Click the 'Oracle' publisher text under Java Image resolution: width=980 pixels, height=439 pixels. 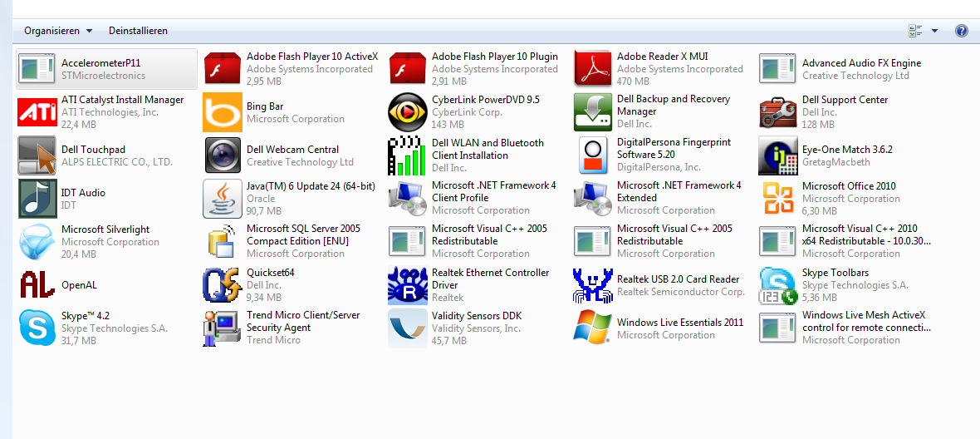pos(261,199)
